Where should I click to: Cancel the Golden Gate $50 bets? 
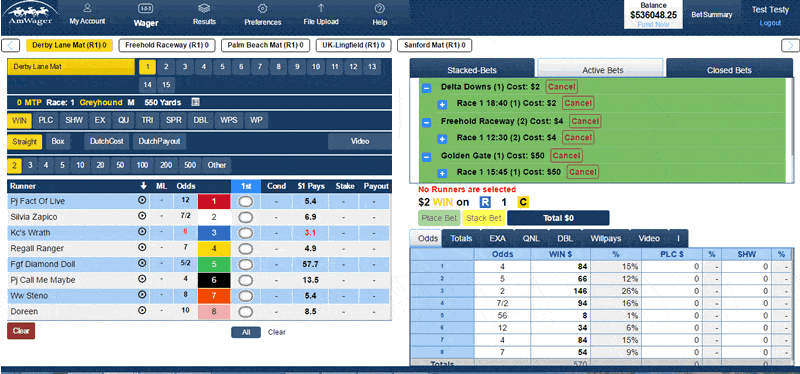tap(566, 155)
